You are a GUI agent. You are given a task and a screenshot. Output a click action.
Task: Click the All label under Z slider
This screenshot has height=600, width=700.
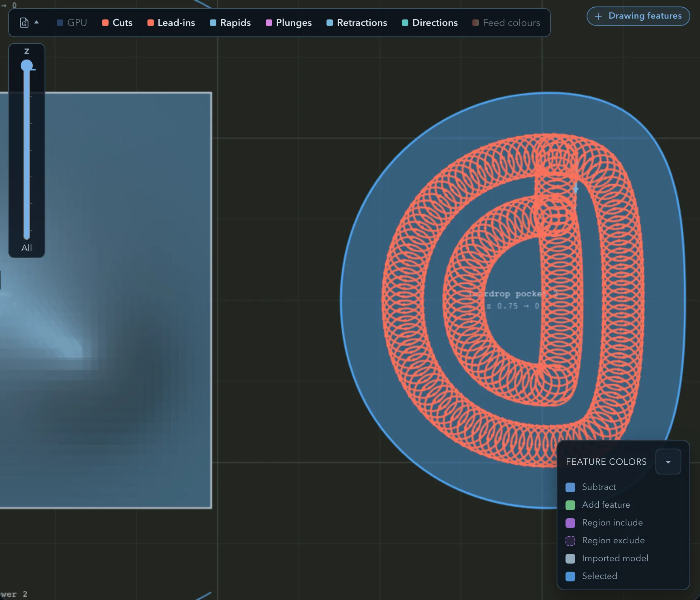click(27, 248)
